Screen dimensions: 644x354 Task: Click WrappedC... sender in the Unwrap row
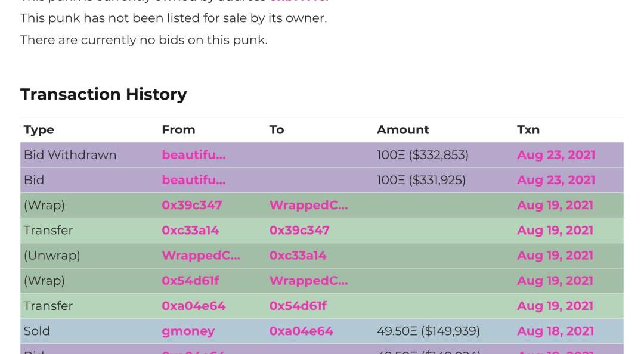[x=201, y=255]
